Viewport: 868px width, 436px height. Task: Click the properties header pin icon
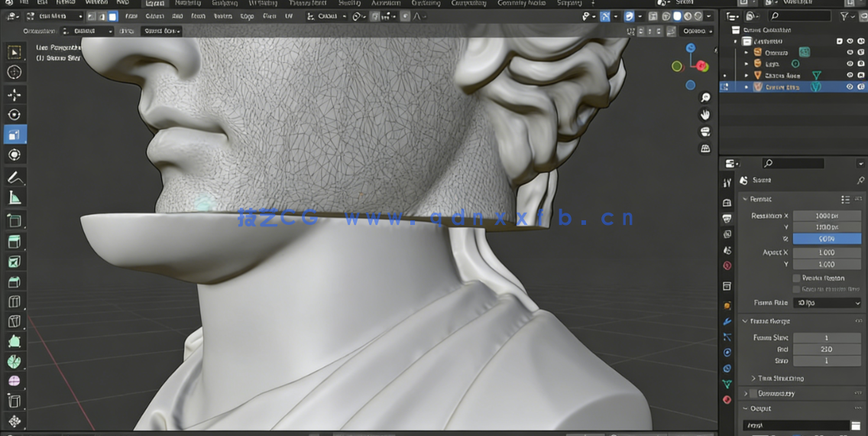[x=860, y=181]
